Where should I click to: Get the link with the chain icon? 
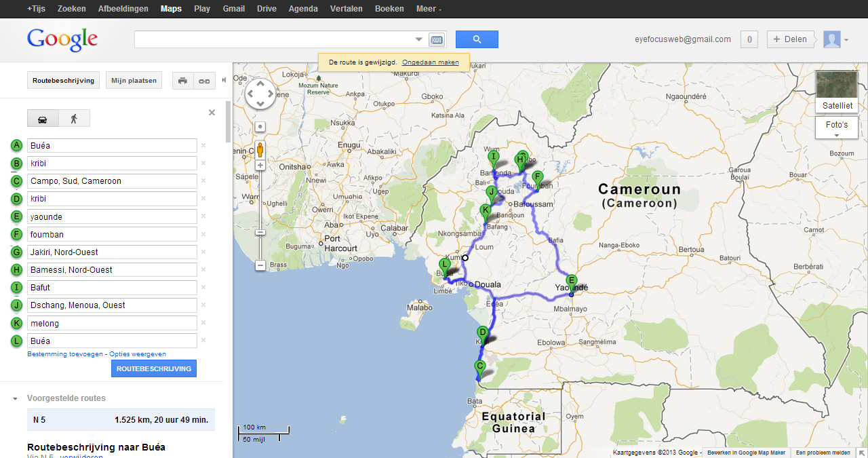tap(203, 81)
